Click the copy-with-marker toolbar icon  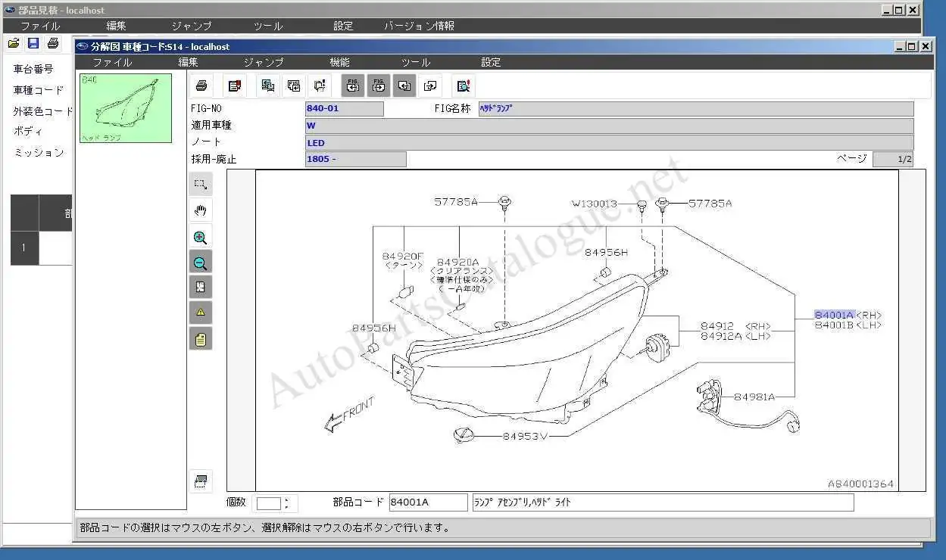(x=320, y=86)
